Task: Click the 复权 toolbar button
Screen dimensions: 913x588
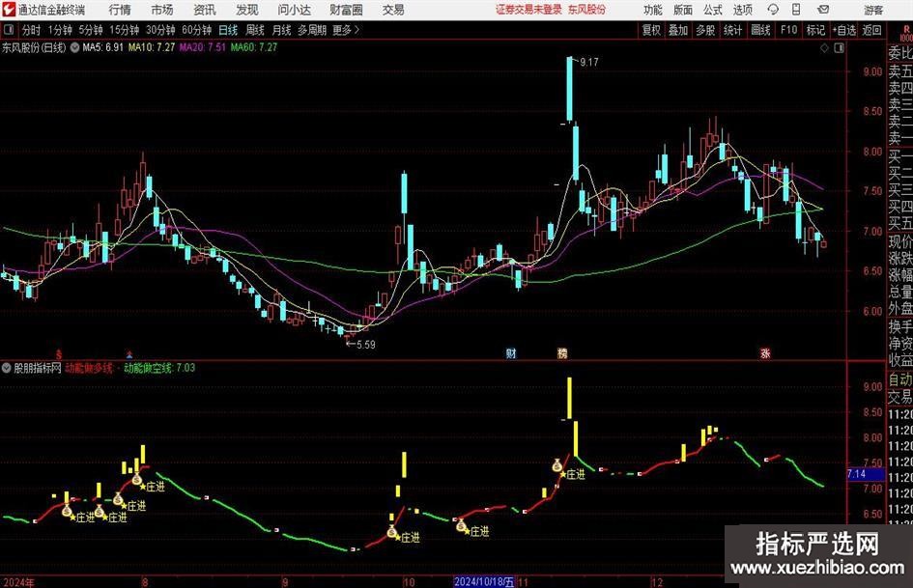Action: click(651, 30)
